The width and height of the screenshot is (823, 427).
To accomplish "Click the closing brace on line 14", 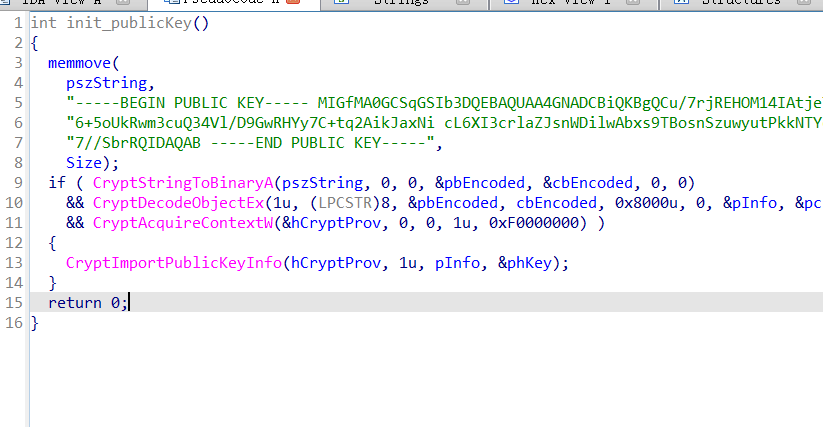I will 52,283.
